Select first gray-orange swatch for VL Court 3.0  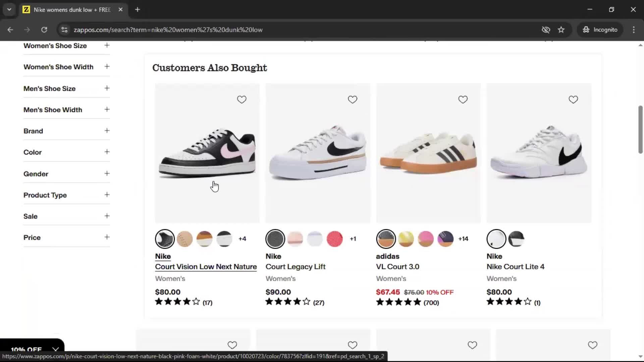386,239
